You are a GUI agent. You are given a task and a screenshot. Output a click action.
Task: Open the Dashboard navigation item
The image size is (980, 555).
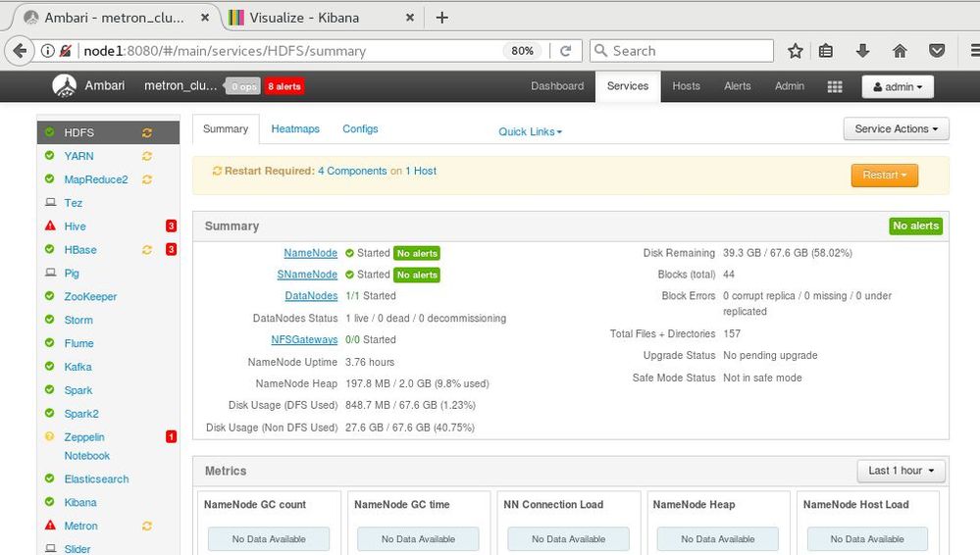click(557, 86)
